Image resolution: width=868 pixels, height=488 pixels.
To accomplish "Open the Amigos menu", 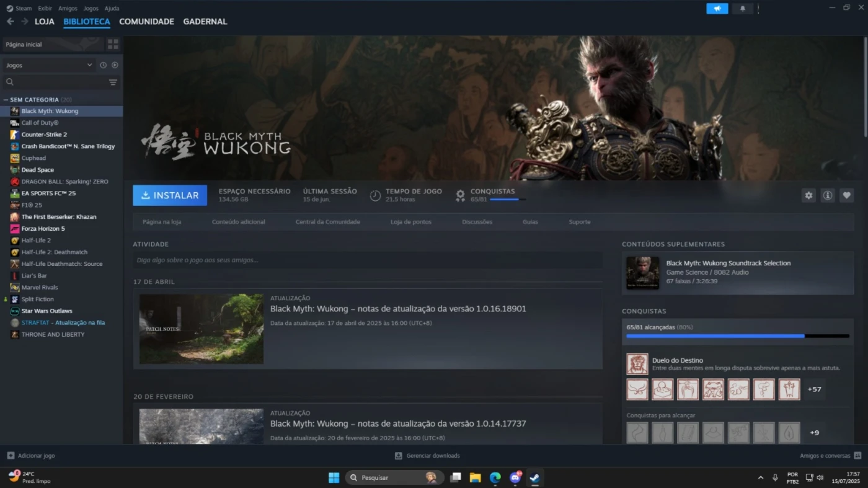I will pyautogui.click(x=68, y=8).
